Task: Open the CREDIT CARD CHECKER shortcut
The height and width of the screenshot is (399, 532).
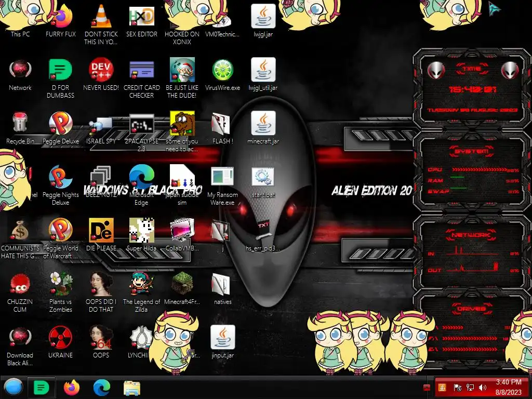Action: pos(141,78)
